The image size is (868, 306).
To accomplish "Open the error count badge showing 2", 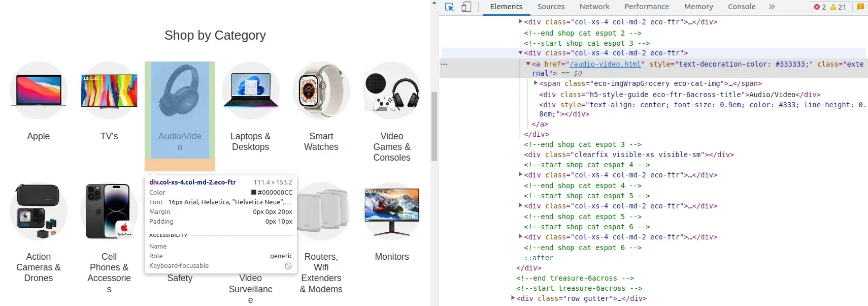I will tap(820, 7).
